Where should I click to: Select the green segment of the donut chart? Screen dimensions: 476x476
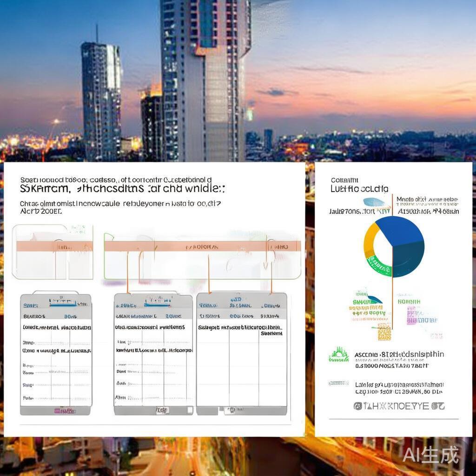tap(378, 266)
